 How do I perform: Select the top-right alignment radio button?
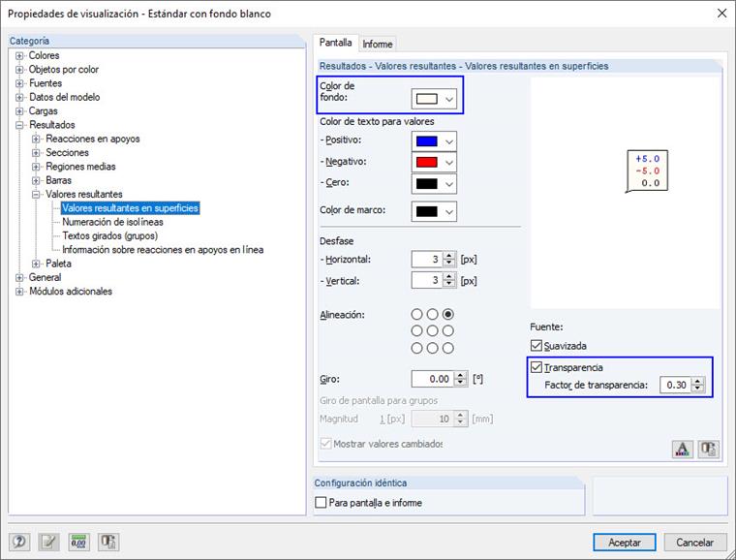pyautogui.click(x=448, y=314)
